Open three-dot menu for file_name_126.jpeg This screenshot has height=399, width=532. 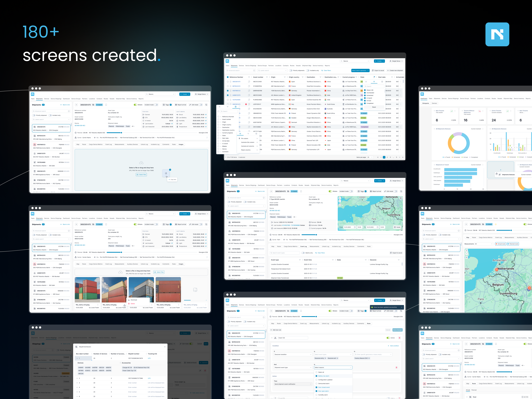click(178, 305)
